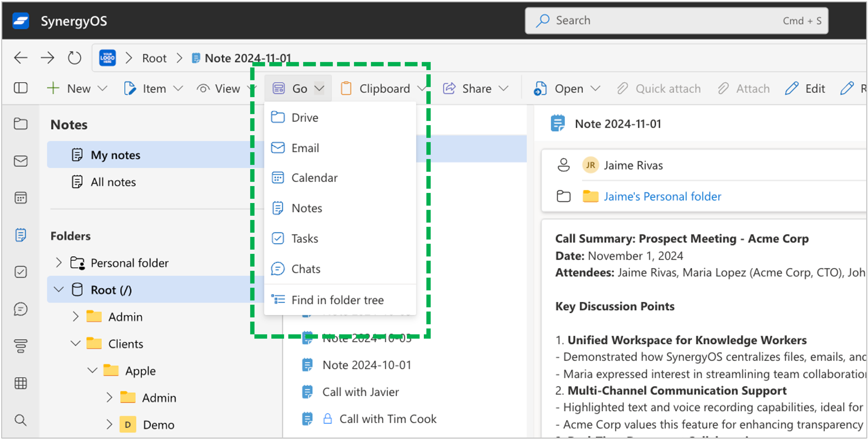Click the Clipboard toolbar icon
Image resolution: width=868 pixels, height=439 pixels.
[x=346, y=88]
